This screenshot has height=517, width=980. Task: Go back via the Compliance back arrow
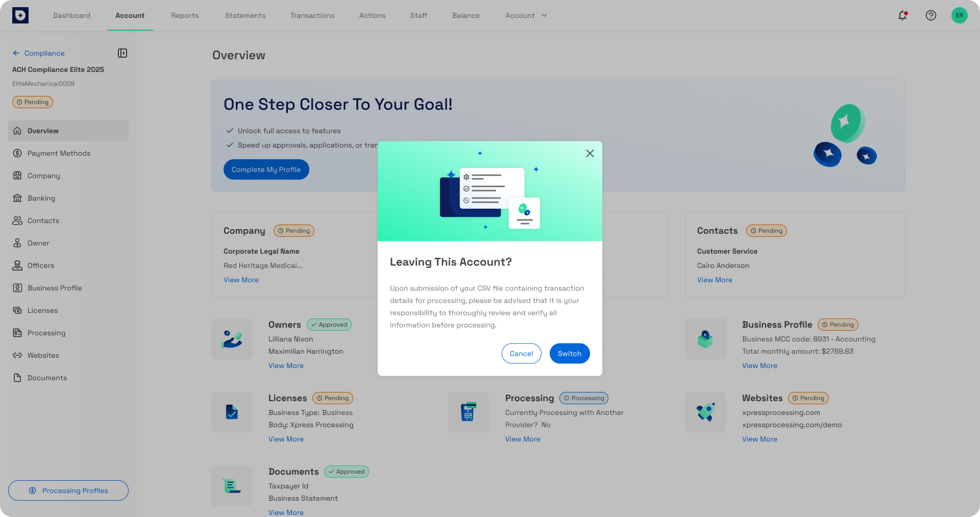click(16, 53)
